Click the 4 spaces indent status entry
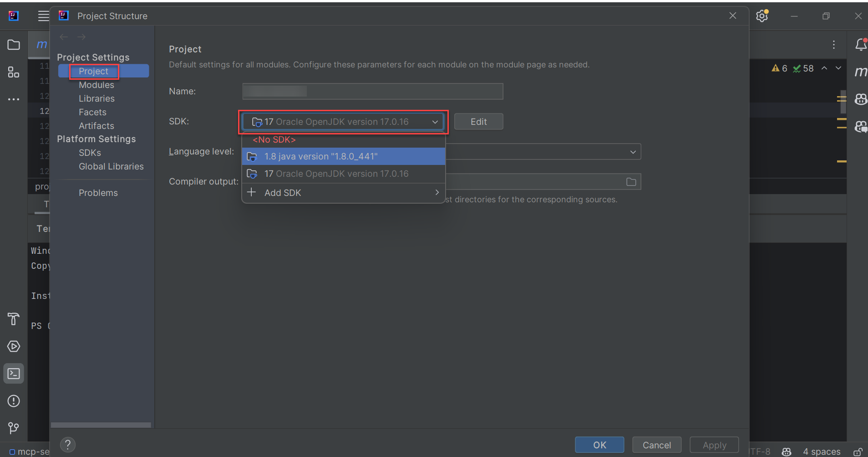 (822, 452)
